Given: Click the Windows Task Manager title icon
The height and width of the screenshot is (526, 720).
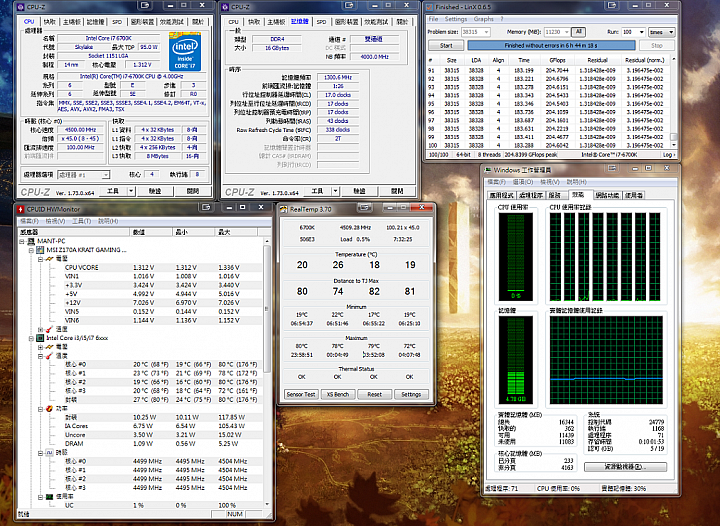Looking at the screenshot, I should (x=488, y=170).
